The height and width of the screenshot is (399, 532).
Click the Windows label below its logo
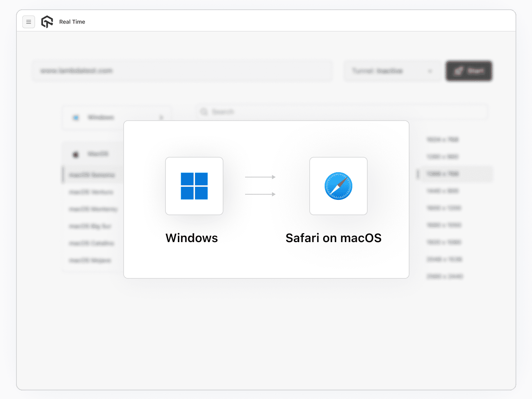point(192,238)
